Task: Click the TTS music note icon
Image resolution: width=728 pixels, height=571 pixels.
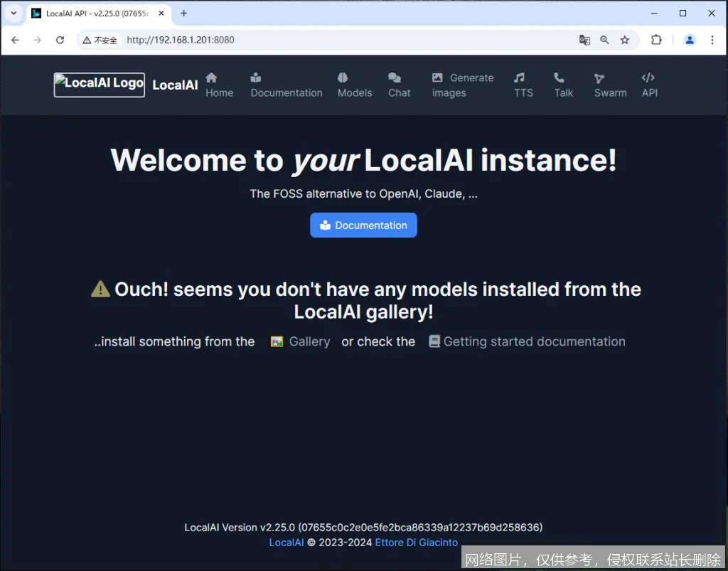Action: (519, 78)
